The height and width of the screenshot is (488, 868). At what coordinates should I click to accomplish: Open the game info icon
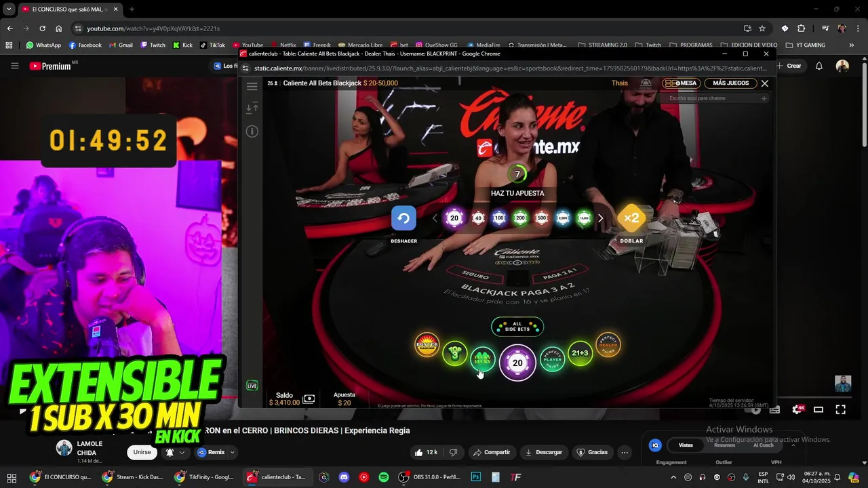tap(252, 131)
